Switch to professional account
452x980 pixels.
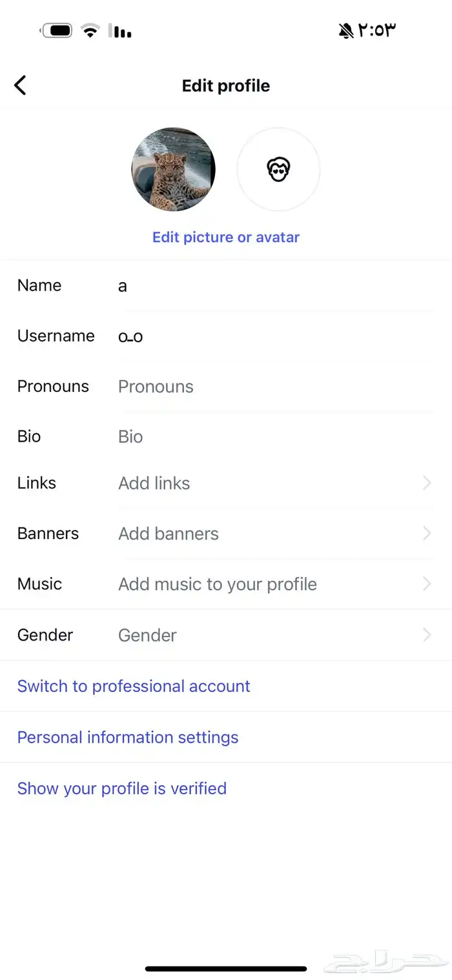134,686
